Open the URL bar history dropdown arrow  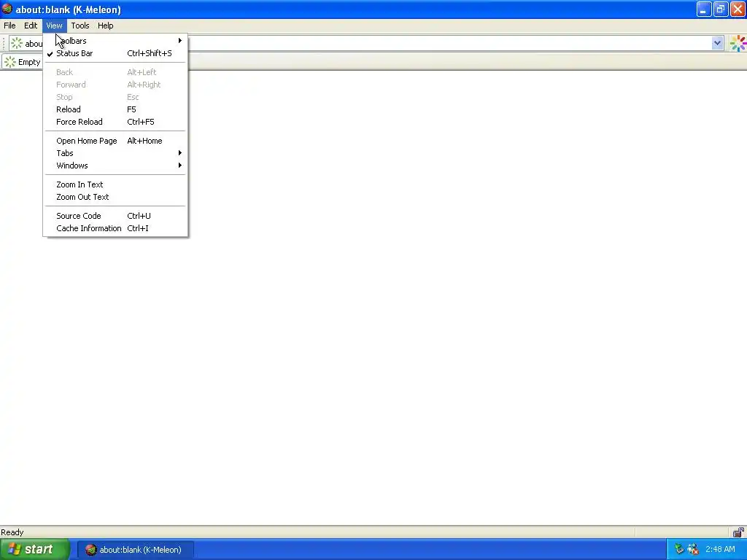click(x=717, y=43)
